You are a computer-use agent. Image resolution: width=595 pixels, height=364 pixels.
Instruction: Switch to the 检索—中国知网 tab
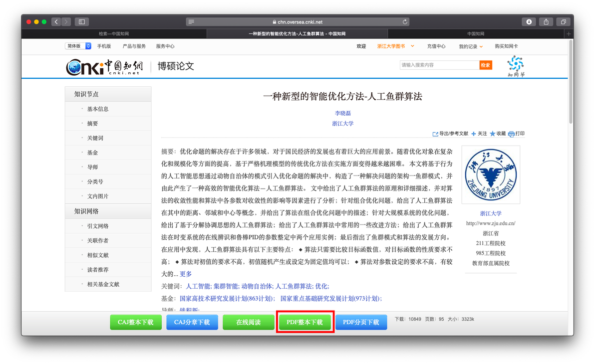click(x=114, y=34)
